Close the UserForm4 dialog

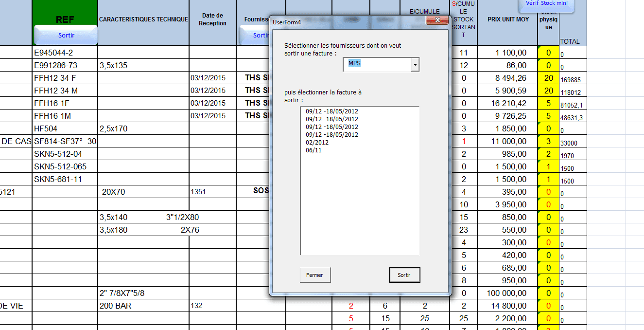(x=437, y=20)
